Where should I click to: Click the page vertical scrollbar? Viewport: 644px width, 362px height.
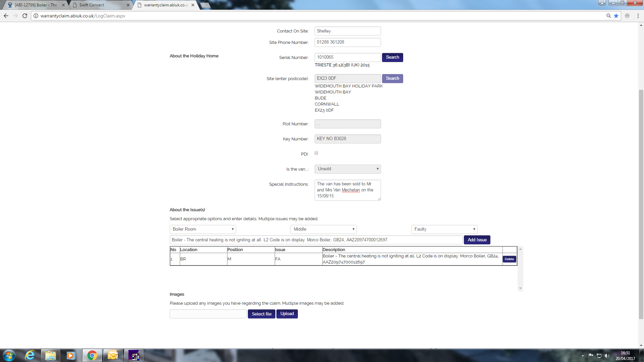pos(641,201)
